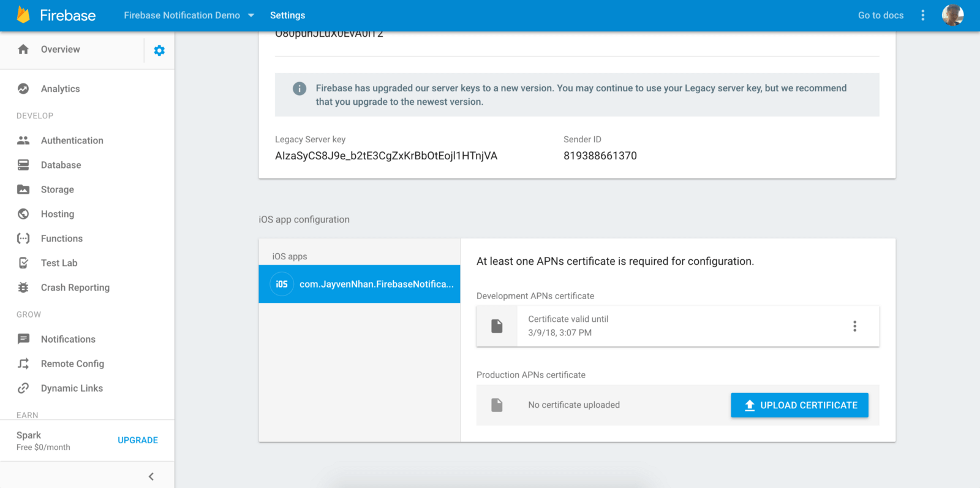Open the project settings gear icon

point(159,50)
